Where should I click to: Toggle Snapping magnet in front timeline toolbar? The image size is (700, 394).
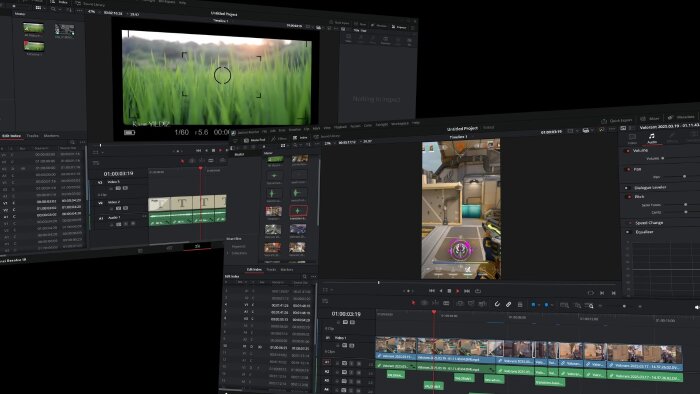click(497, 304)
